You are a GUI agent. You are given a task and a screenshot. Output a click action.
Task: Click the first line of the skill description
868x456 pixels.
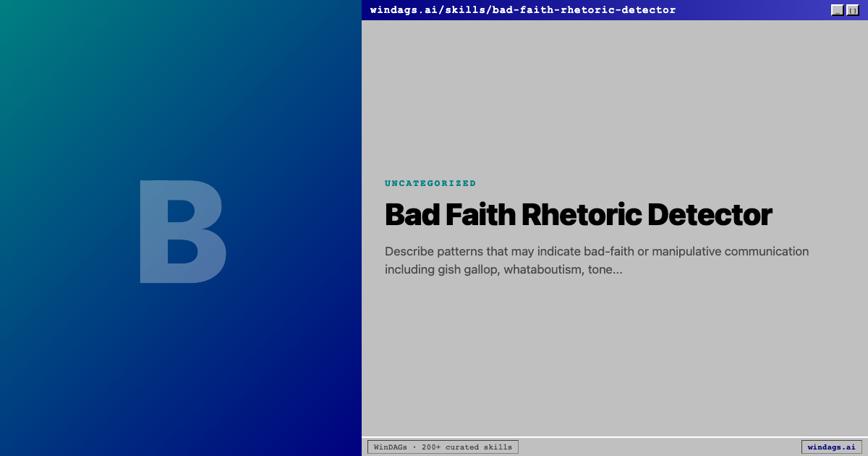click(x=596, y=252)
